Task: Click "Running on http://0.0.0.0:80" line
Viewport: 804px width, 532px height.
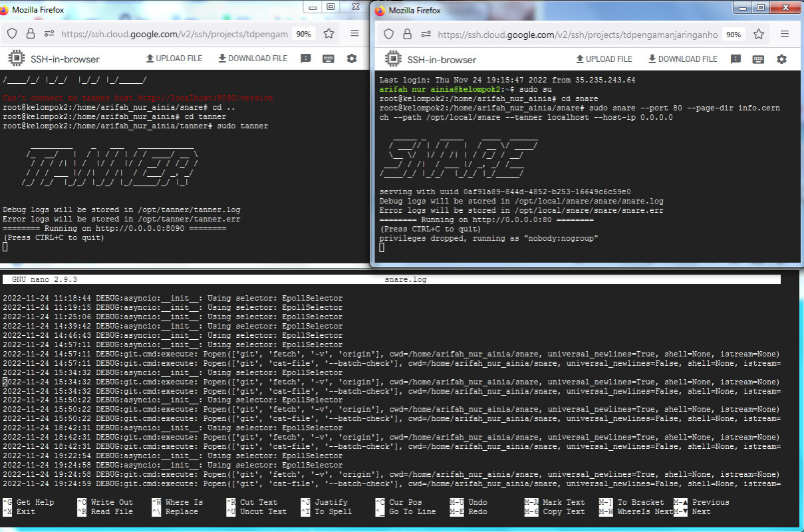Action: point(486,219)
